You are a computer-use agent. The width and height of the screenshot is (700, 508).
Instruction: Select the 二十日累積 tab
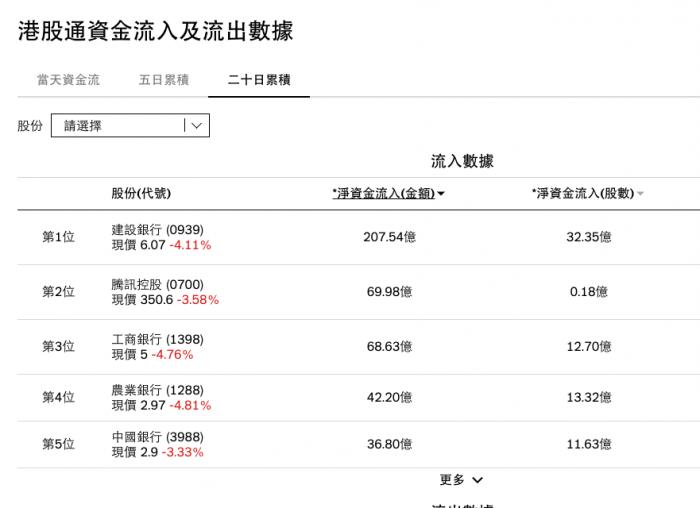[x=259, y=80]
